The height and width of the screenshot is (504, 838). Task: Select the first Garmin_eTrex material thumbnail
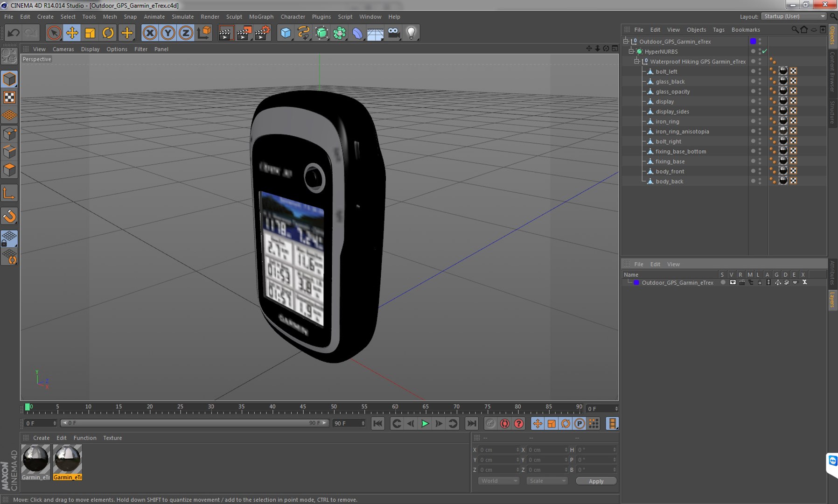(x=36, y=462)
